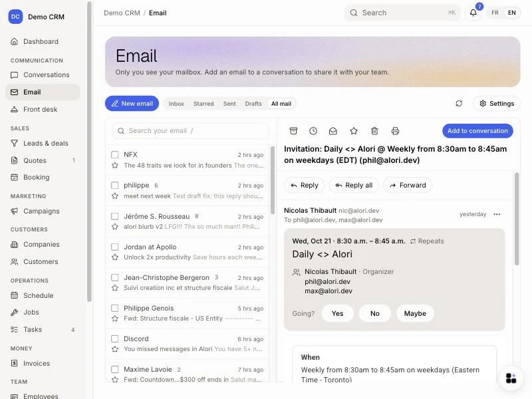This screenshot has height=399, width=532.
Task: Go to Campaigns
Action: coord(43,211)
